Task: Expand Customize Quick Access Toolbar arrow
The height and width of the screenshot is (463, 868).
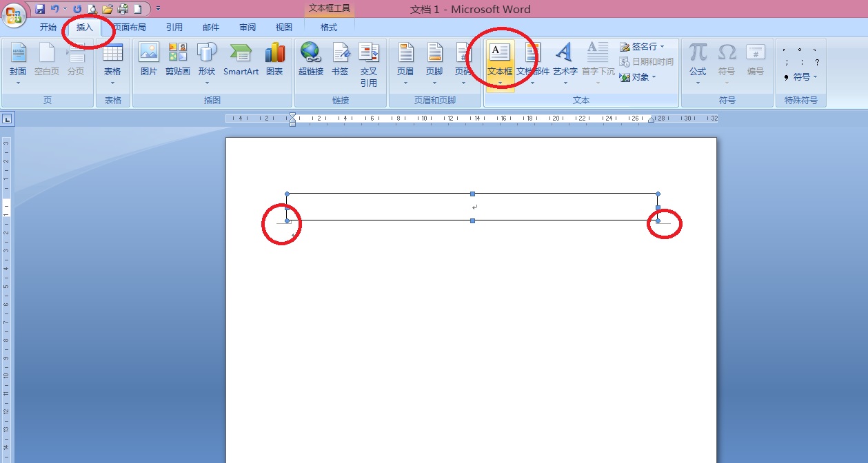Action: pos(158,9)
